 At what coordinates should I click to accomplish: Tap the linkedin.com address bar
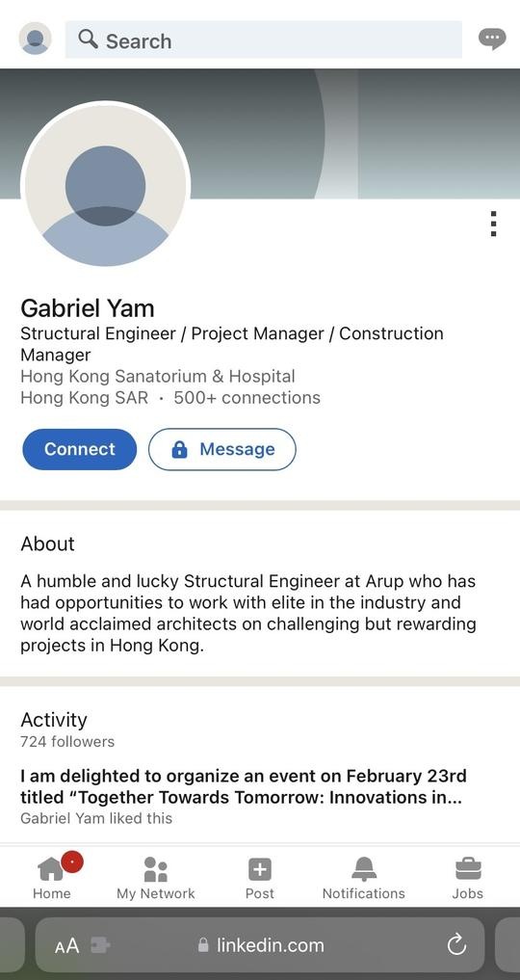pos(260,944)
